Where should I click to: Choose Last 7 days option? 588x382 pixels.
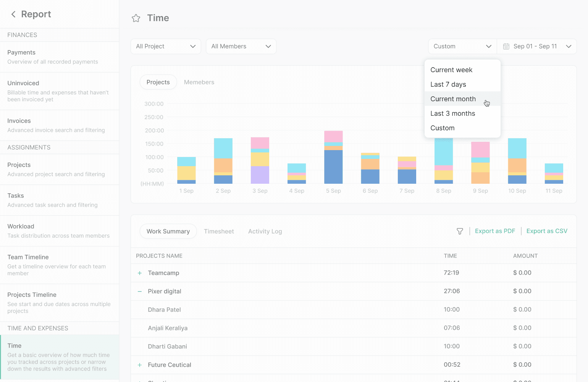click(x=448, y=84)
